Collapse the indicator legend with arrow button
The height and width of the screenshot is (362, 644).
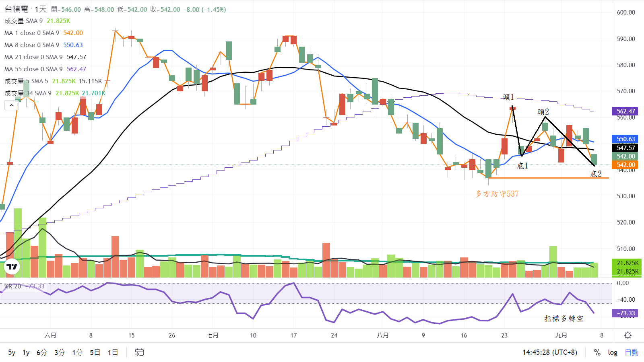coord(11,105)
